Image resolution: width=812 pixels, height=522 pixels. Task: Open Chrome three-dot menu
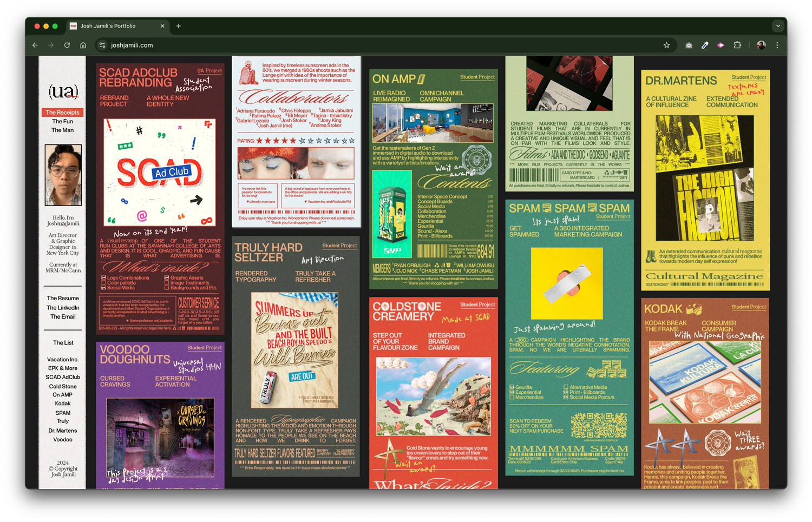pos(777,45)
